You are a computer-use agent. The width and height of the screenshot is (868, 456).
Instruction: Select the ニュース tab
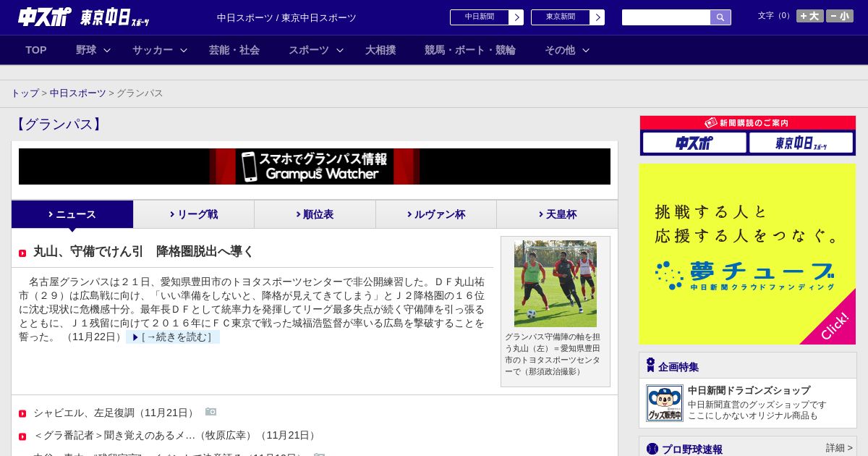coord(72,214)
